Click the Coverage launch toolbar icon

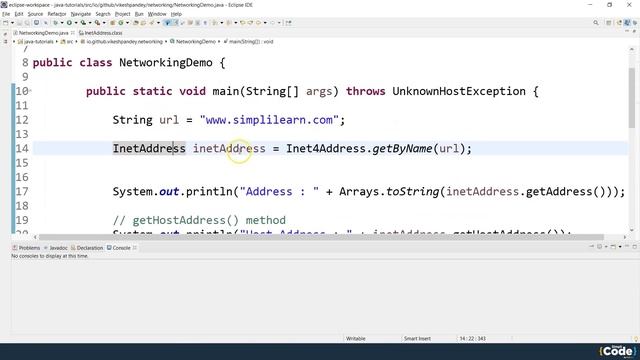click(83, 22)
